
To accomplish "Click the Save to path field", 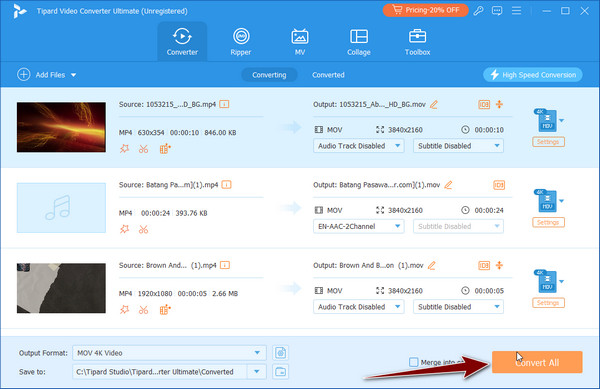I will (x=160, y=372).
